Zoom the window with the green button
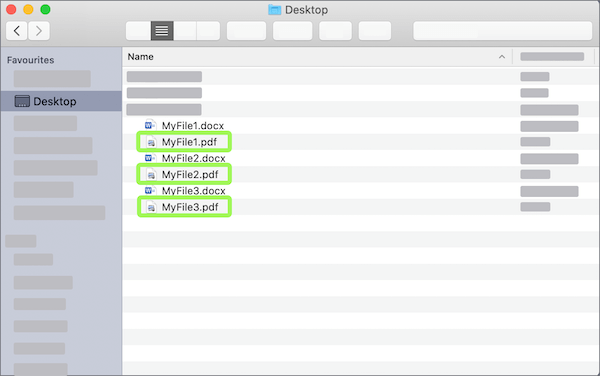 point(46,10)
